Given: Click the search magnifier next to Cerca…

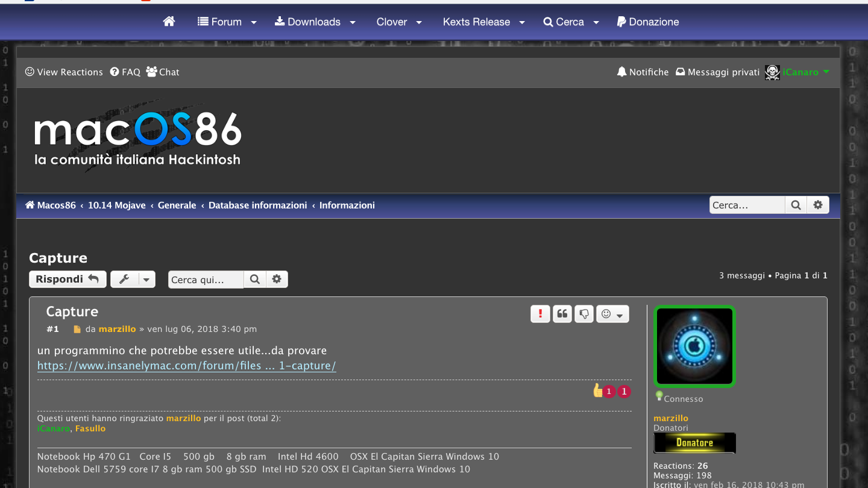Looking at the screenshot, I should click(796, 205).
